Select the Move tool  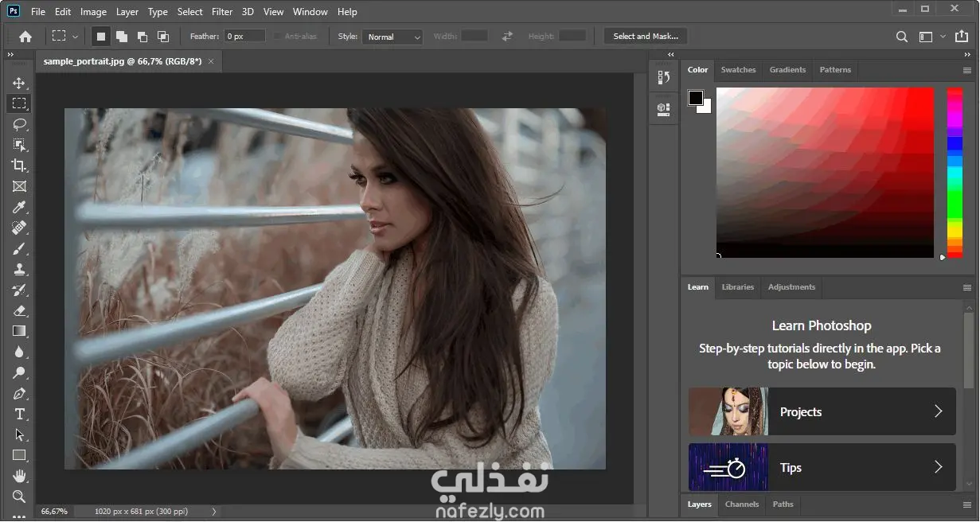[x=19, y=83]
